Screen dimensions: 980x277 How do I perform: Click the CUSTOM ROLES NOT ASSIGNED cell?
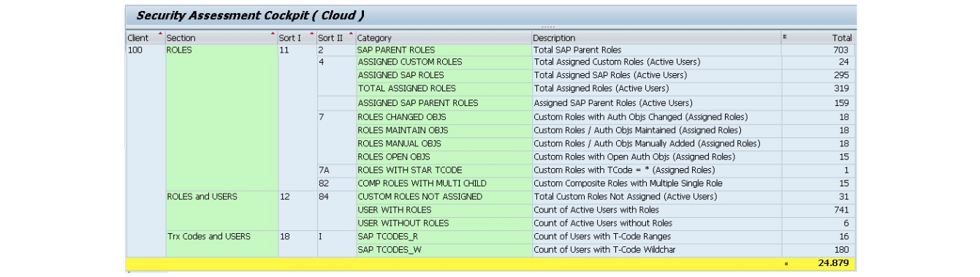(444, 196)
